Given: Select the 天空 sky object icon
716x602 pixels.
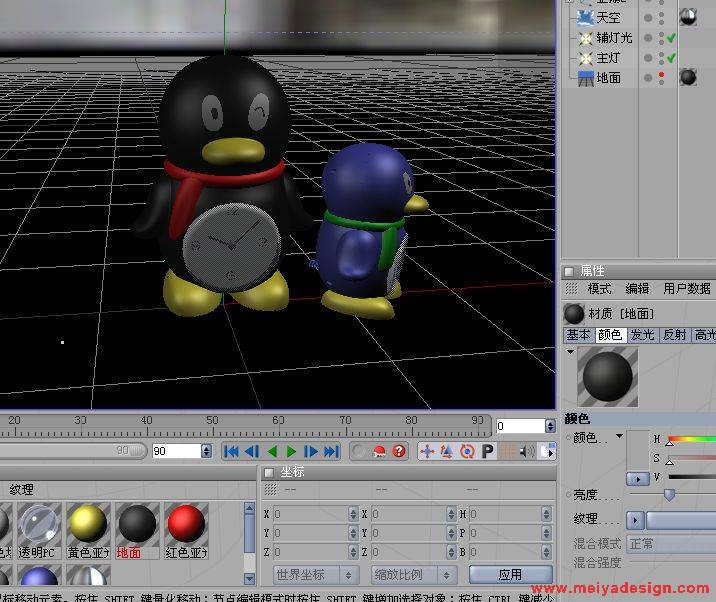Looking at the screenshot, I should (x=585, y=17).
